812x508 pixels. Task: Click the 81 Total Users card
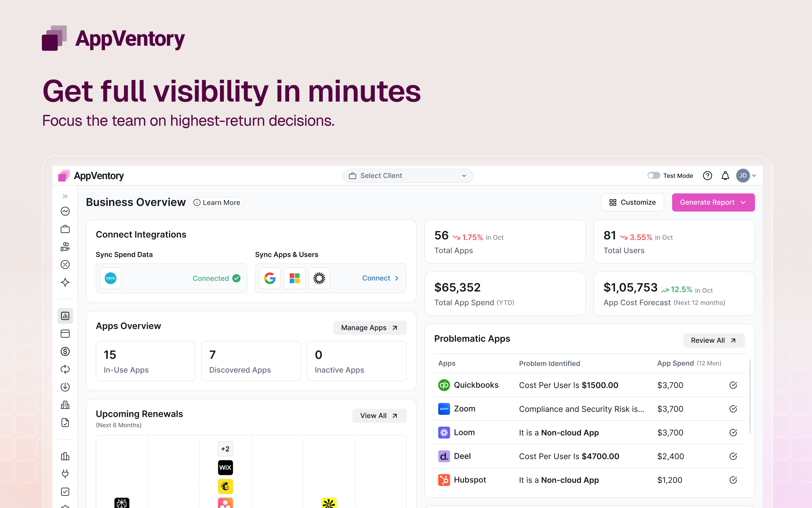[674, 242]
